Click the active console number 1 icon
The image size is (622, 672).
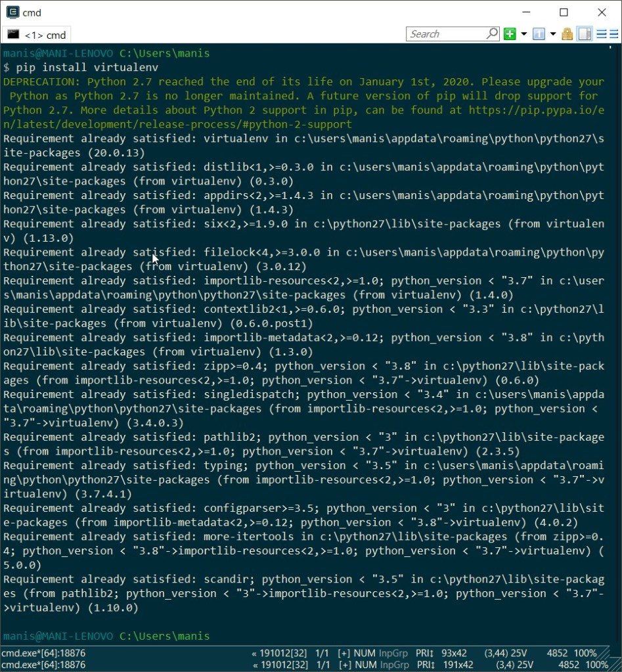(539, 34)
